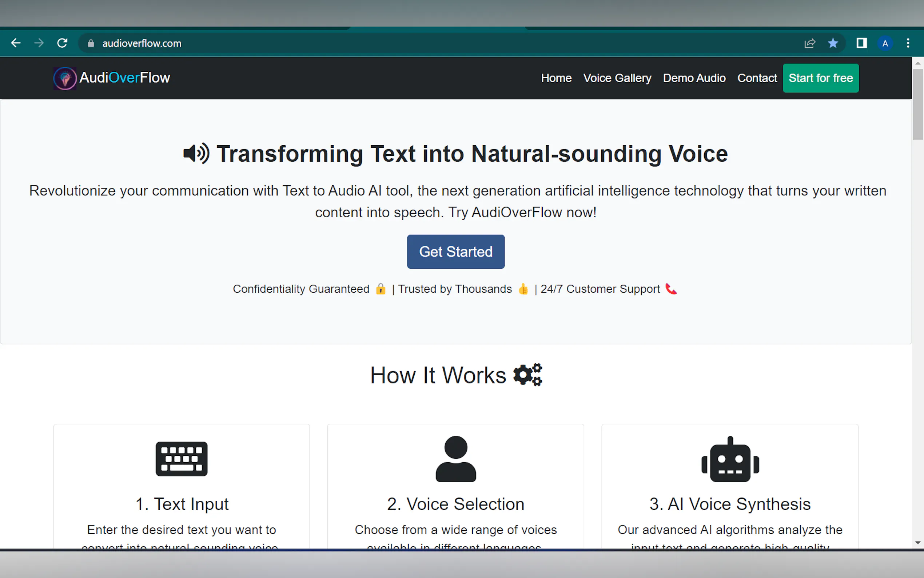Screen dimensions: 924x578
Task: Open Chrome three-dot menu
Action: click(908, 43)
